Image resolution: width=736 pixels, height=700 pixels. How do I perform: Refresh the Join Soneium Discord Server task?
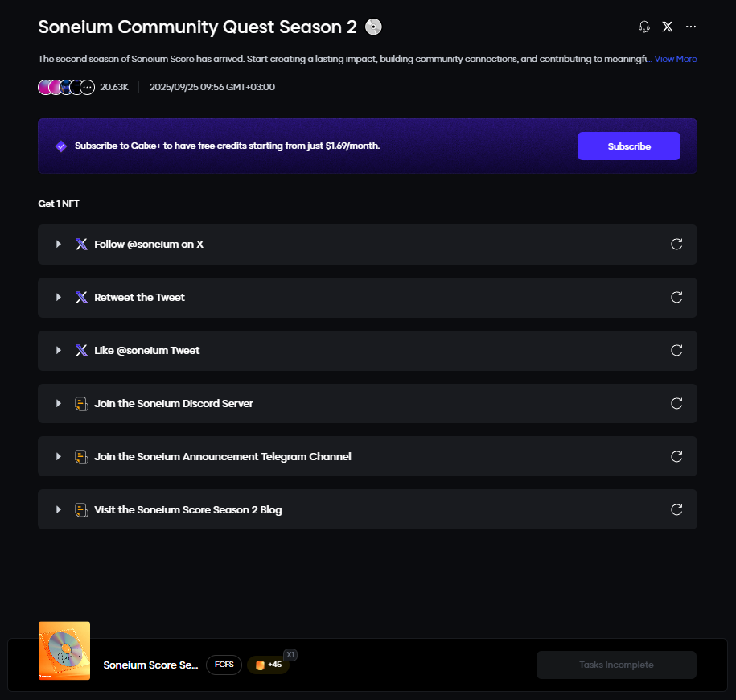[676, 404]
